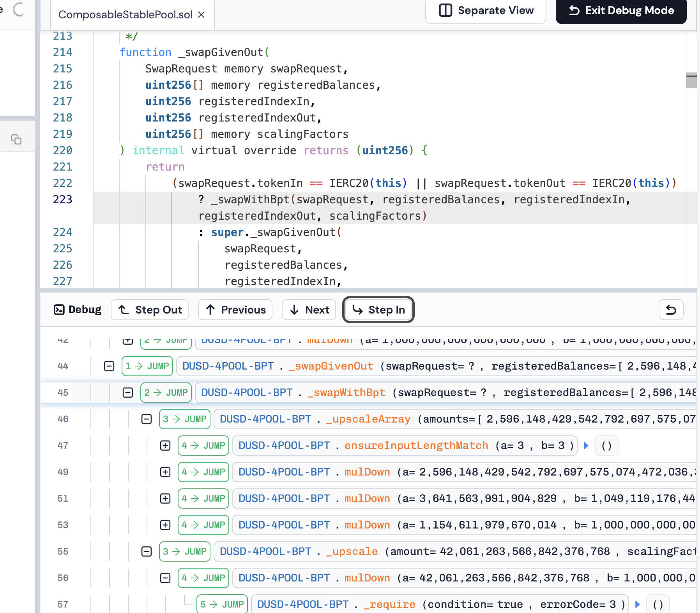Collapse the _upscaleArray trace row 46
This screenshot has width=700, height=613.
147,419
